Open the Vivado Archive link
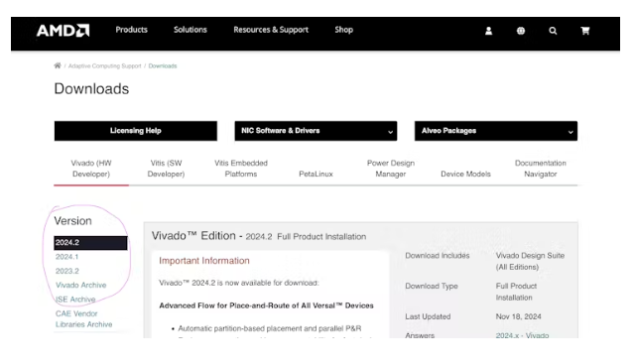The height and width of the screenshot is (364, 634). pos(81,286)
